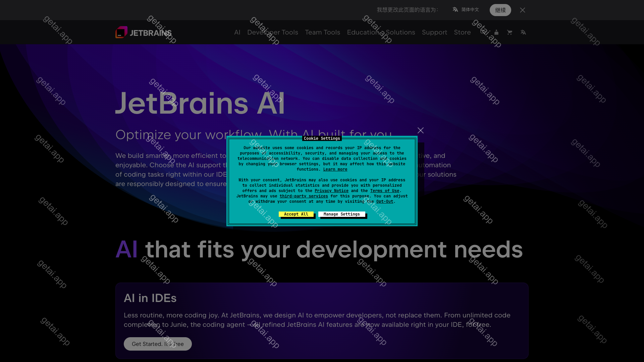This screenshot has width=644, height=362.
Task: Click the 继续 continue button
Action: click(500, 10)
